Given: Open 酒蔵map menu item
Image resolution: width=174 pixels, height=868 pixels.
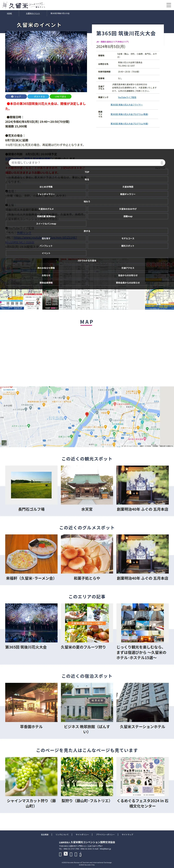Looking at the screenshot, I should pos(128,216).
